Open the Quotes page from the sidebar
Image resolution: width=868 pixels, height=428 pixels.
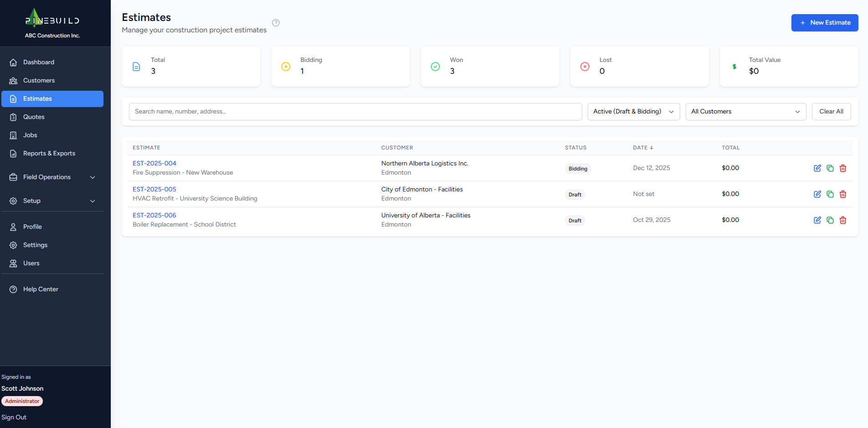34,117
